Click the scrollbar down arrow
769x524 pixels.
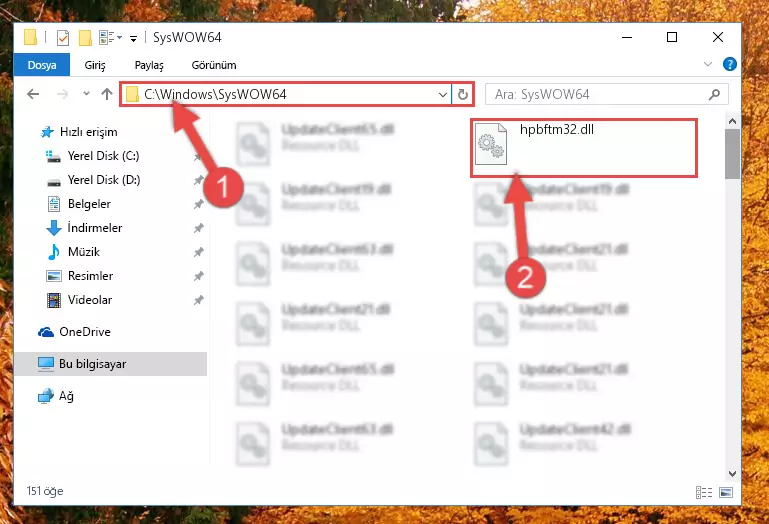point(732,473)
